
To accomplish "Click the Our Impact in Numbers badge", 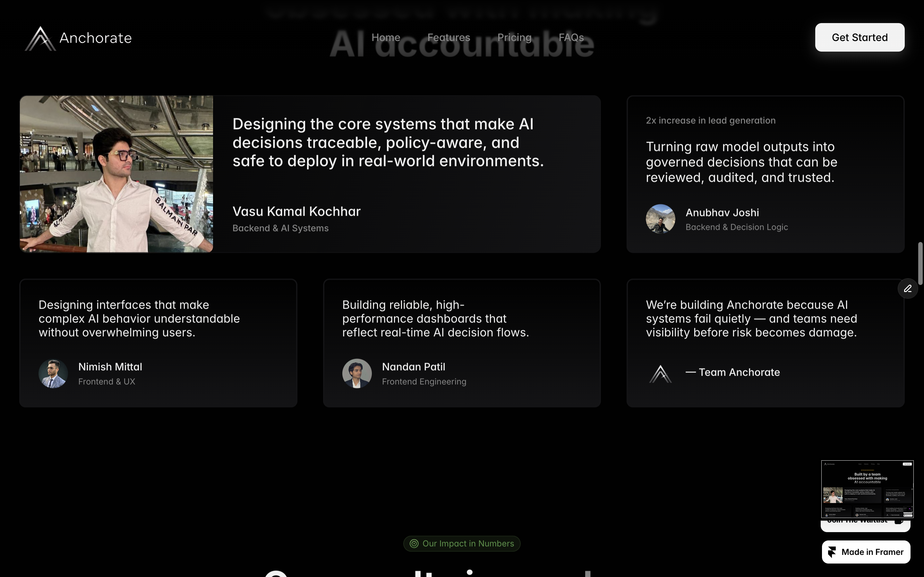I will (x=462, y=543).
